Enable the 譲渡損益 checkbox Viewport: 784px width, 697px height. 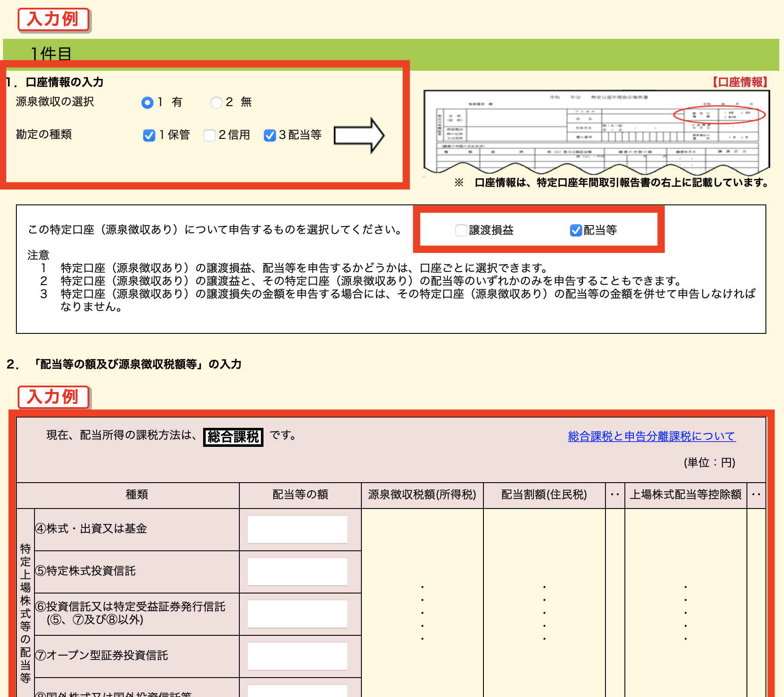click(x=461, y=230)
